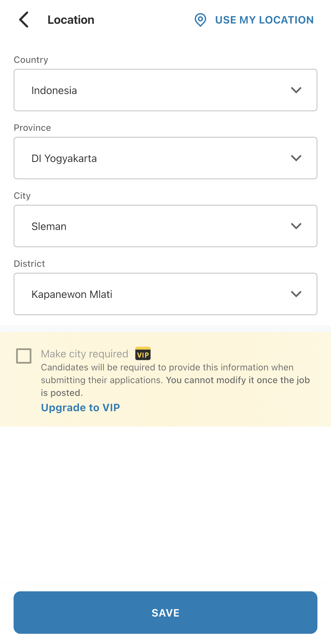Expand the Province chevron arrow
331x644 pixels.
pyautogui.click(x=296, y=158)
